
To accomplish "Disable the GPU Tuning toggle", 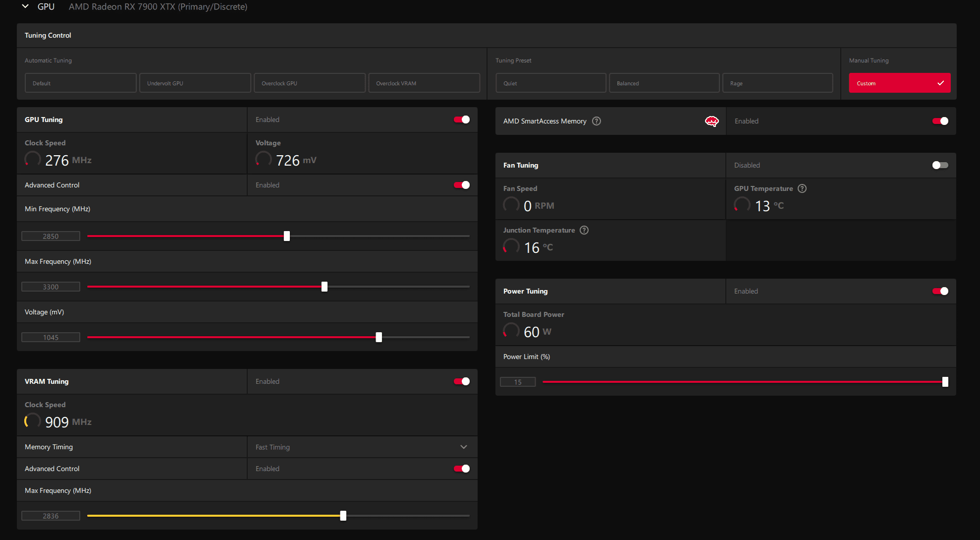I will pos(462,120).
